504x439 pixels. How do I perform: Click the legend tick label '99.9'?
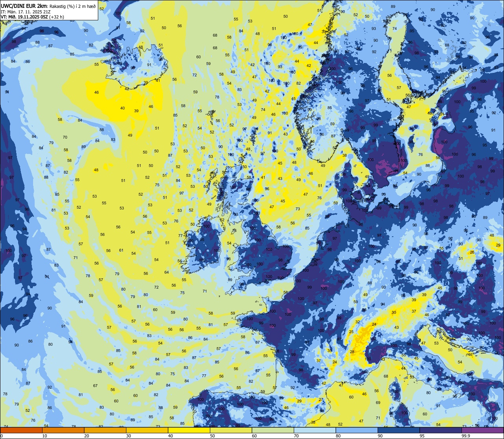click(466, 436)
